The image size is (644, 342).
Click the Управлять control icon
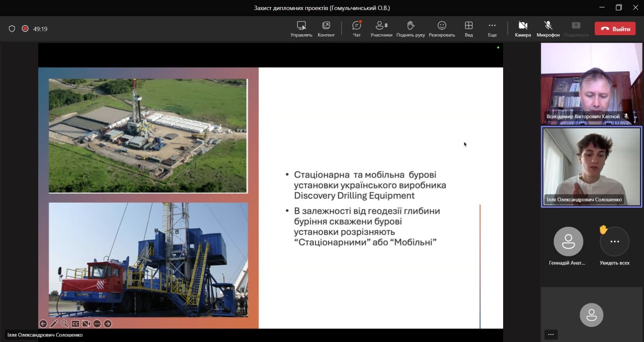coord(301,29)
